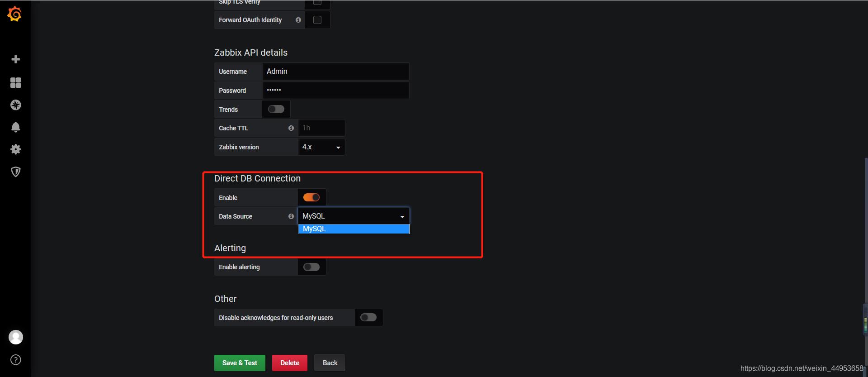The image size is (868, 377).
Task: Toggle the Enable alerting switch
Action: point(311,267)
